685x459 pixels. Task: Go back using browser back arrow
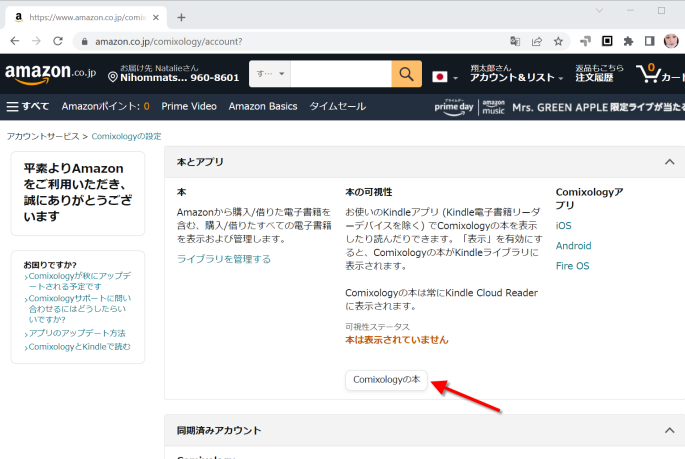15,41
